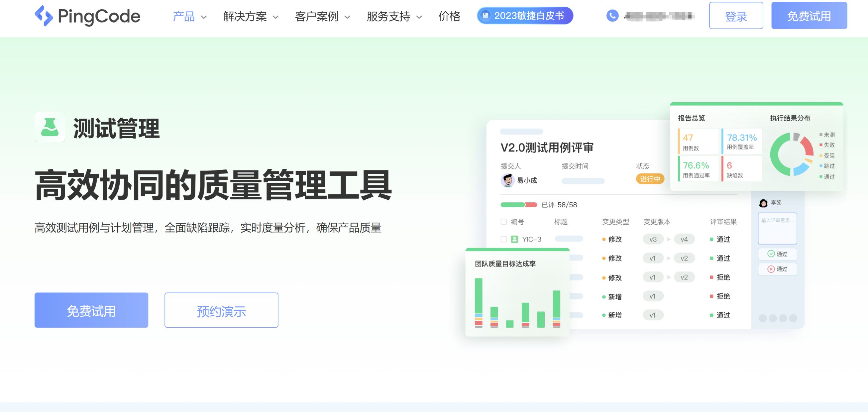
Task: Expand the 服务支持 menu chevron
Action: pos(419,17)
